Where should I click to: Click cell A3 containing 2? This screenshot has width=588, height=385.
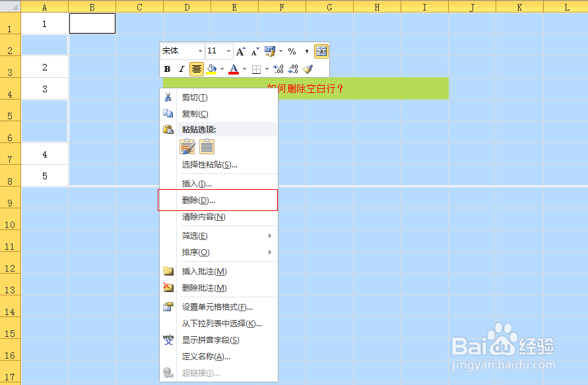(x=45, y=67)
